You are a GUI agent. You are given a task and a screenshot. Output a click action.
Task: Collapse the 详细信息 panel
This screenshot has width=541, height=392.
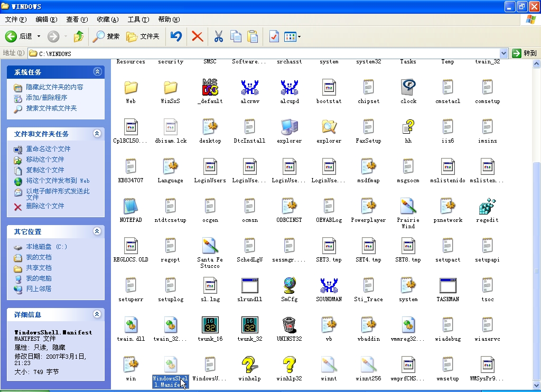click(x=97, y=314)
